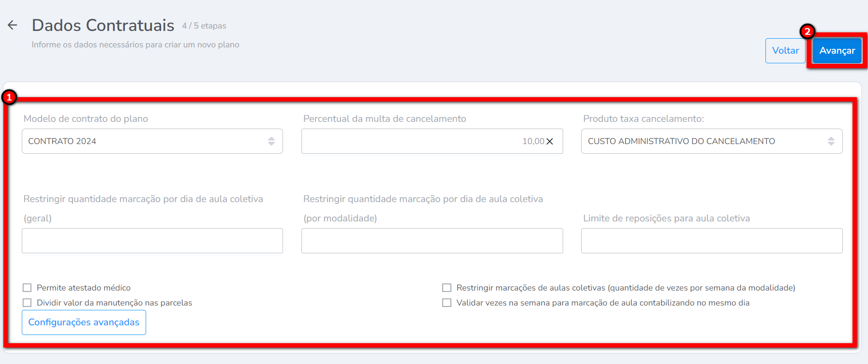Click the red step 1 badge marker

(9, 98)
